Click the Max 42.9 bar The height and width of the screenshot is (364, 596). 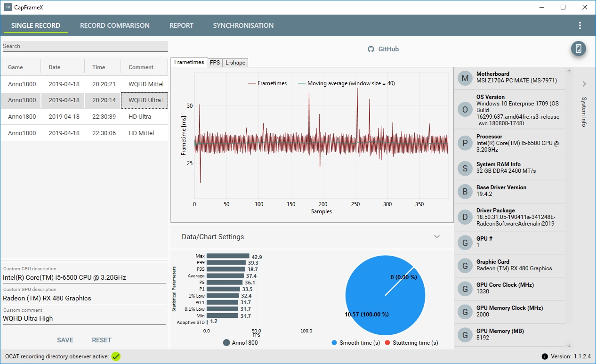pyautogui.click(x=228, y=256)
